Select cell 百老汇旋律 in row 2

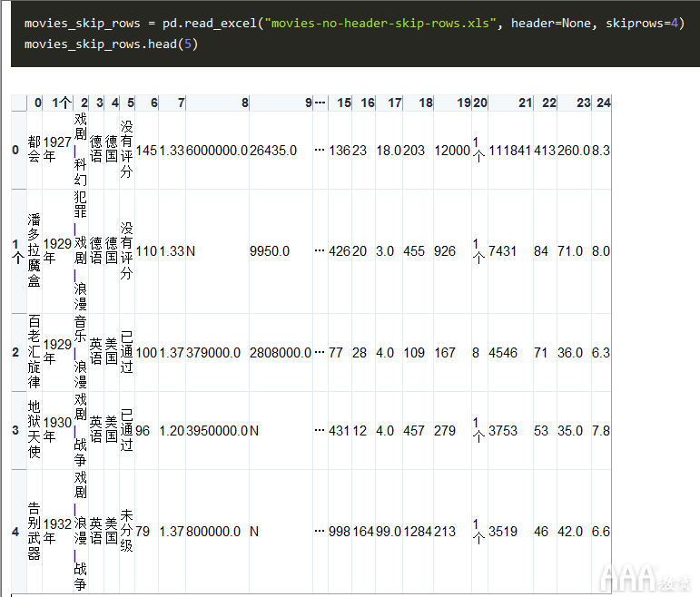click(35, 352)
